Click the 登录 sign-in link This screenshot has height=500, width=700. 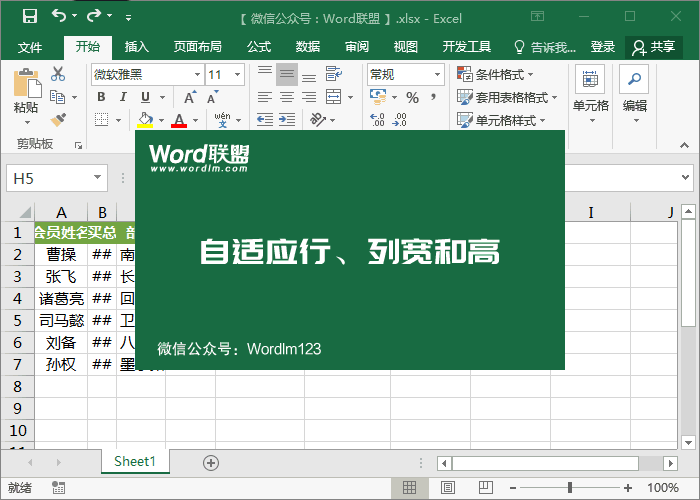(x=603, y=47)
